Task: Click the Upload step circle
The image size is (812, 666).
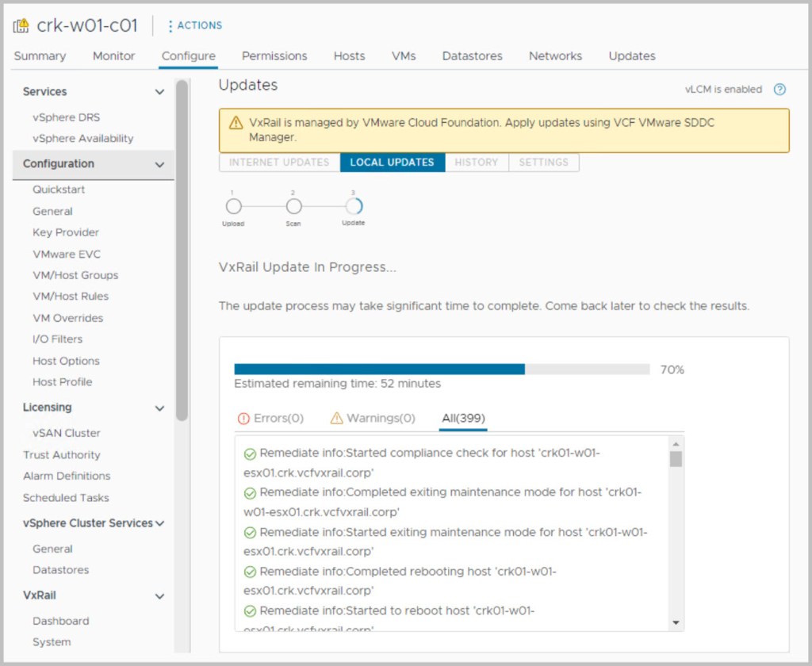Action: click(233, 207)
